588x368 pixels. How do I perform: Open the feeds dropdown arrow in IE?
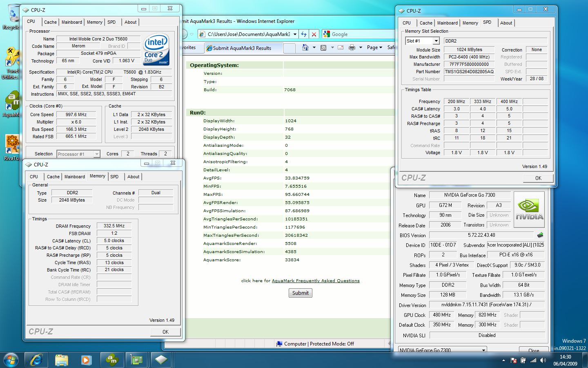tap(332, 48)
